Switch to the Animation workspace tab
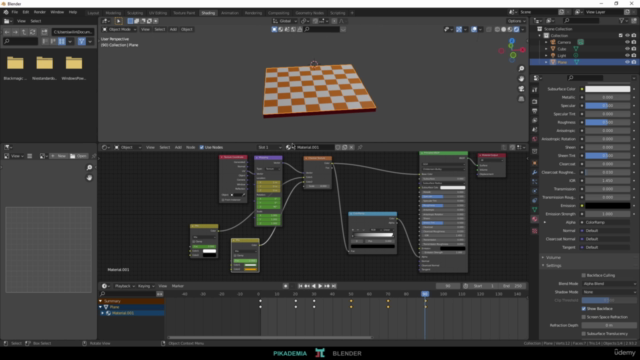The height and width of the screenshot is (360, 640). point(230,13)
